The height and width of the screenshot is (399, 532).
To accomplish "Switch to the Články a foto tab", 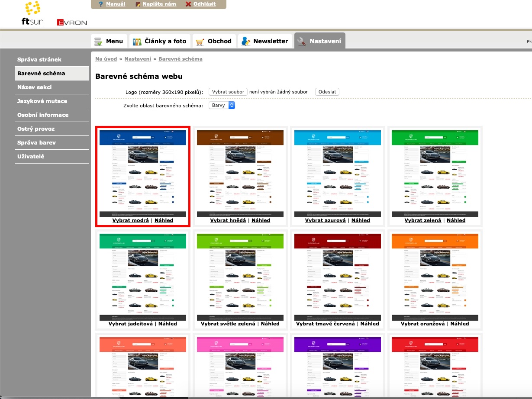I will tap(159, 41).
